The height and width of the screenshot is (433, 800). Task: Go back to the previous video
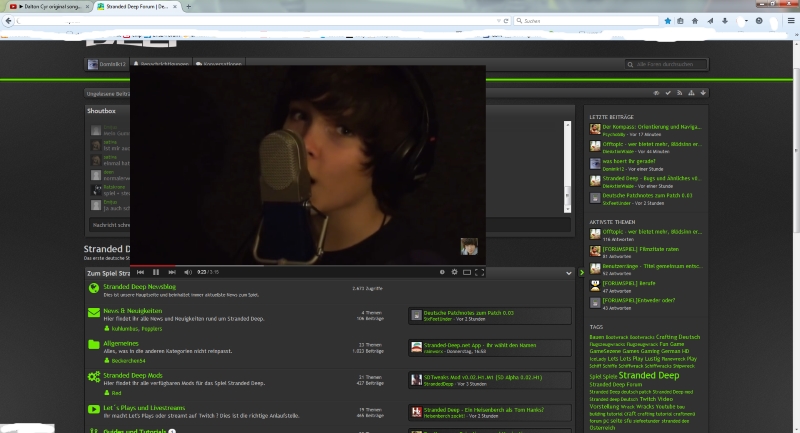(140, 272)
